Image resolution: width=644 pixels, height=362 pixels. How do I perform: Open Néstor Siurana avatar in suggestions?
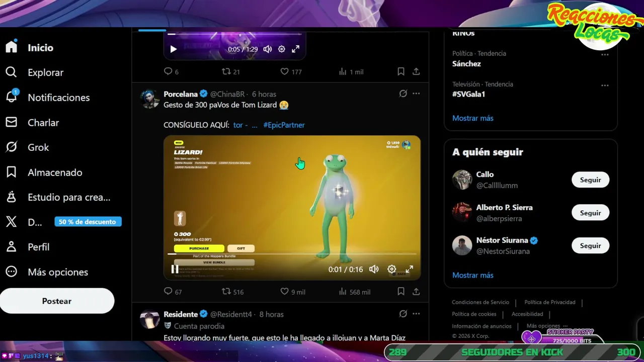462,245
